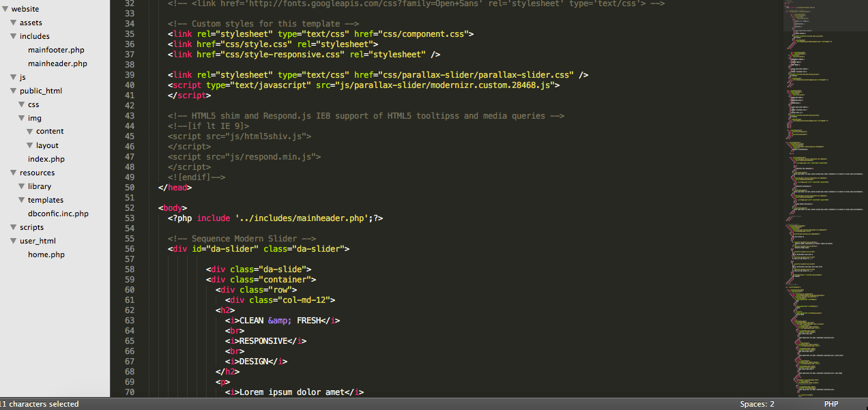Open the PHP syntax selector
The image size is (868, 410).
pos(831,404)
